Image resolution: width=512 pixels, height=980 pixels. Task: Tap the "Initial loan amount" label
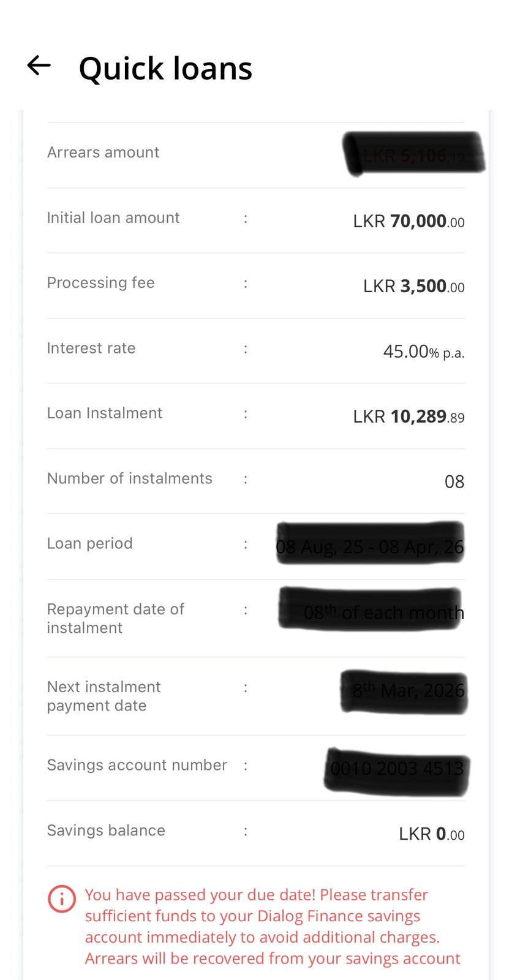[113, 218]
